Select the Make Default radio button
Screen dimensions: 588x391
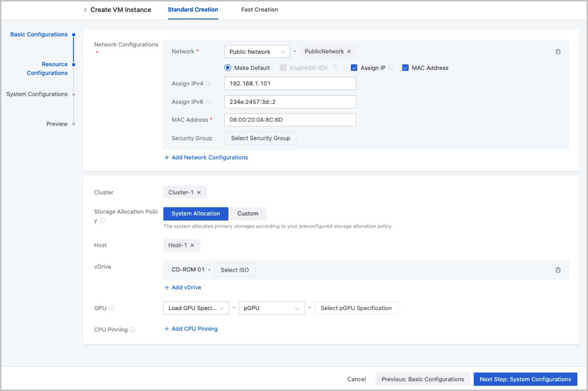pos(228,68)
